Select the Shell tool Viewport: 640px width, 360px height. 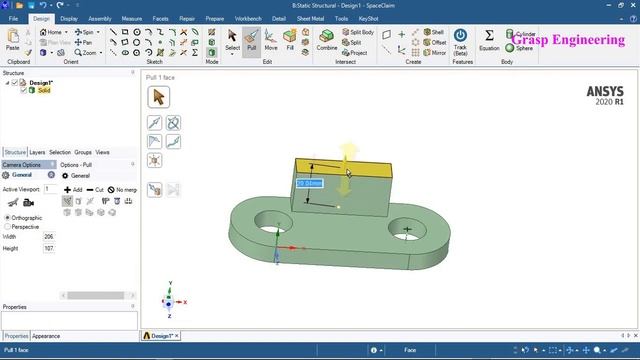(x=434, y=32)
